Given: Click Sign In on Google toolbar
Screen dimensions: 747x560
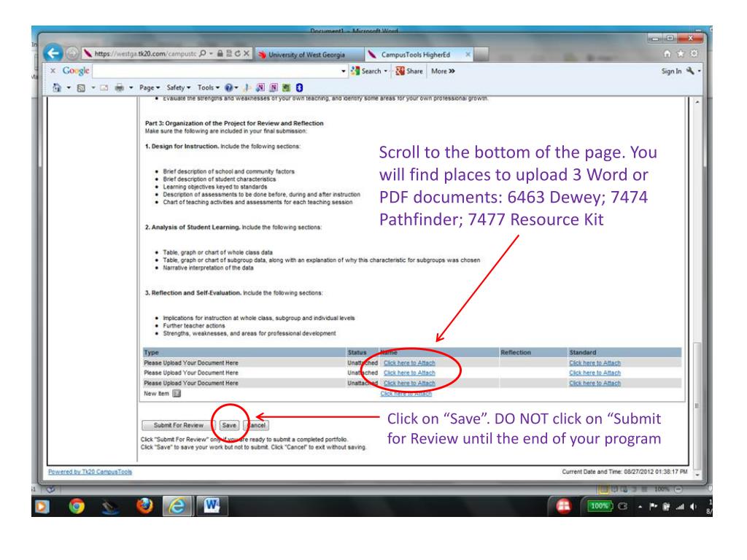Looking at the screenshot, I should click(x=671, y=71).
